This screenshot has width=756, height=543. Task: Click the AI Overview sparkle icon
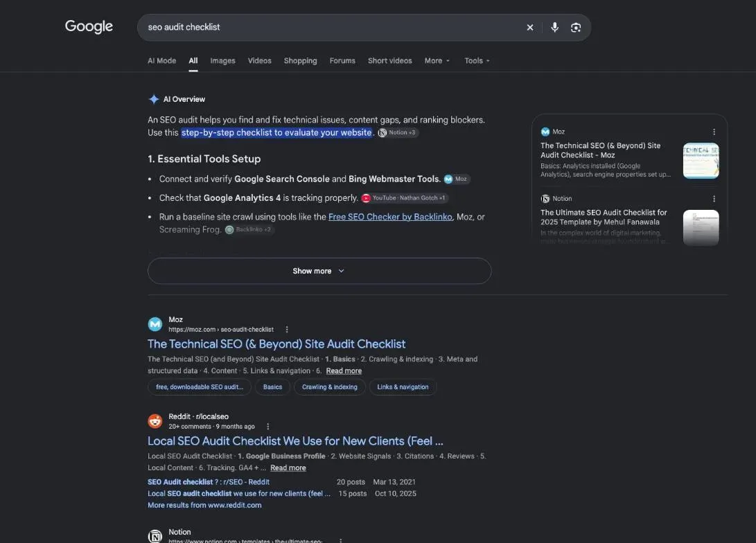[154, 99]
